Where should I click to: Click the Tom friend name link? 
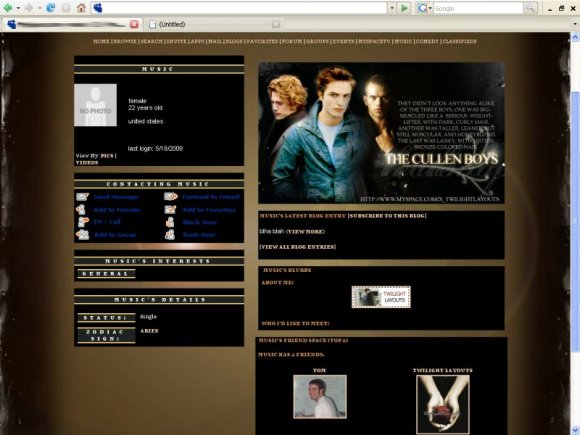pos(320,370)
